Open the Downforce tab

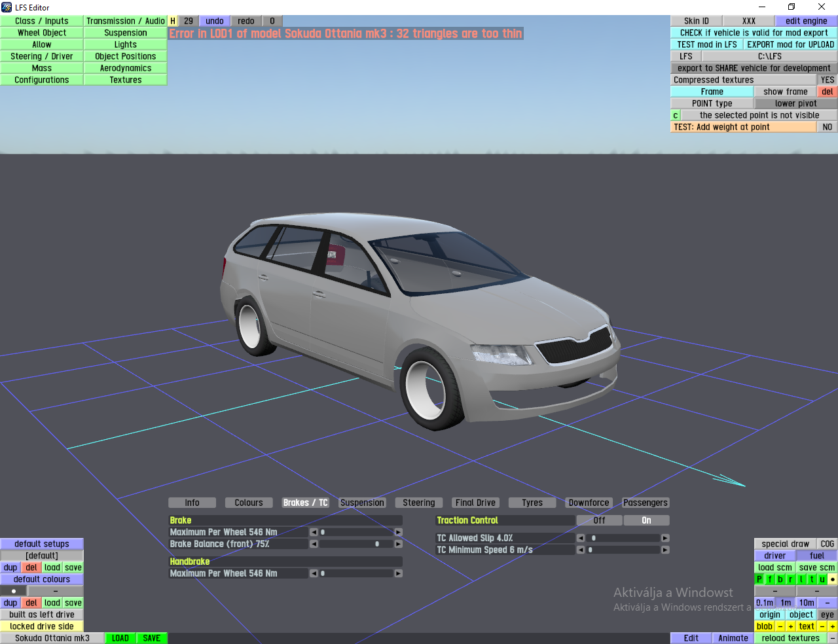(589, 503)
